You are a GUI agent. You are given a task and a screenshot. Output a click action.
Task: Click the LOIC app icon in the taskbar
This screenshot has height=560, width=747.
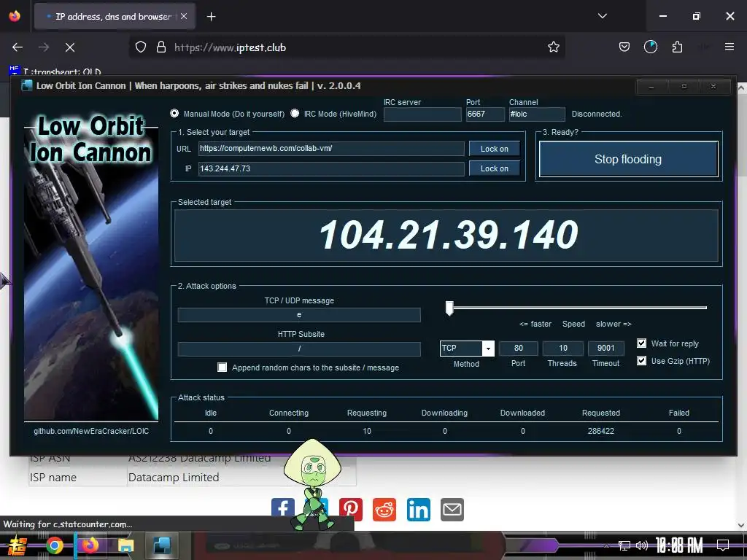pos(161,545)
